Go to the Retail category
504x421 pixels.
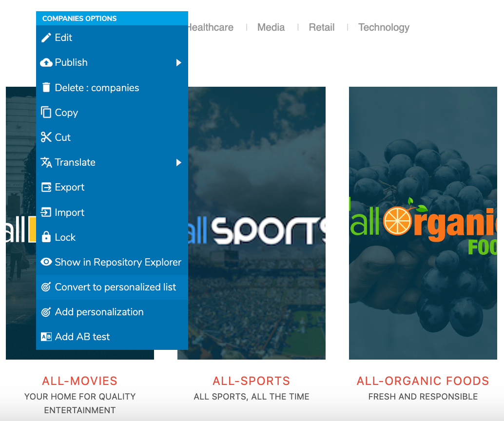pyautogui.click(x=322, y=27)
